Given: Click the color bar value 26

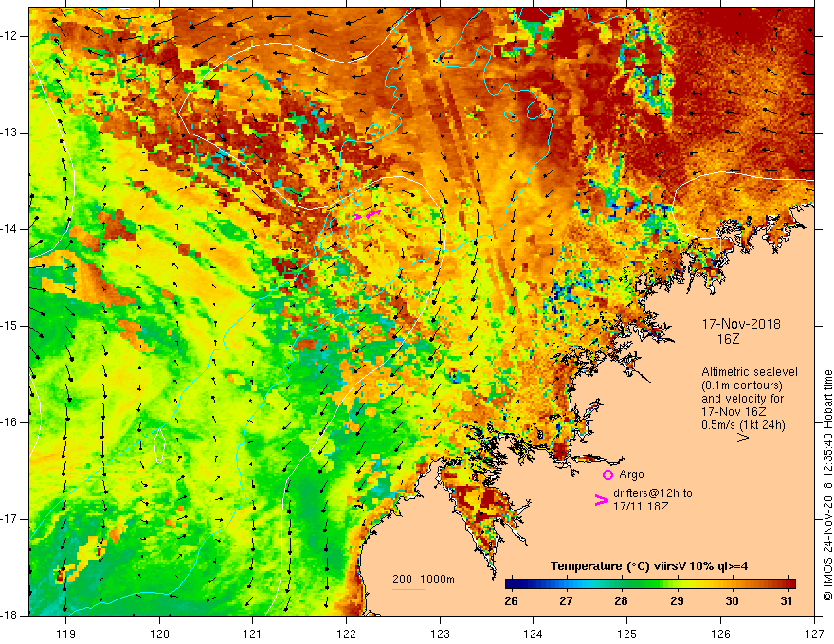Looking at the screenshot, I should pyautogui.click(x=511, y=601).
